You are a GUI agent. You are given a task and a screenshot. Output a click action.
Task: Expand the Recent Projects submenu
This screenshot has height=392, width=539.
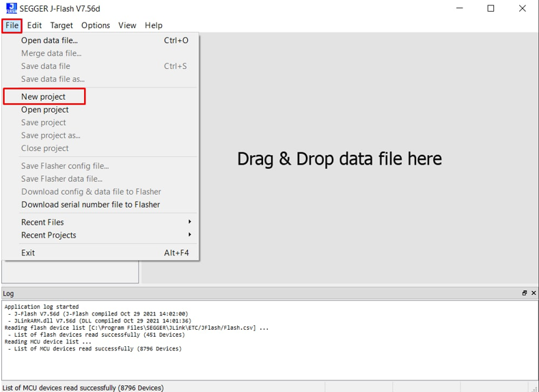[x=100, y=236]
